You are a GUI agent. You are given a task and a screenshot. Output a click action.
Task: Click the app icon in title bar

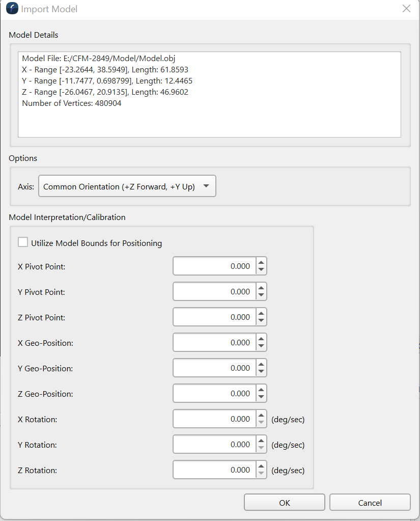click(12, 9)
